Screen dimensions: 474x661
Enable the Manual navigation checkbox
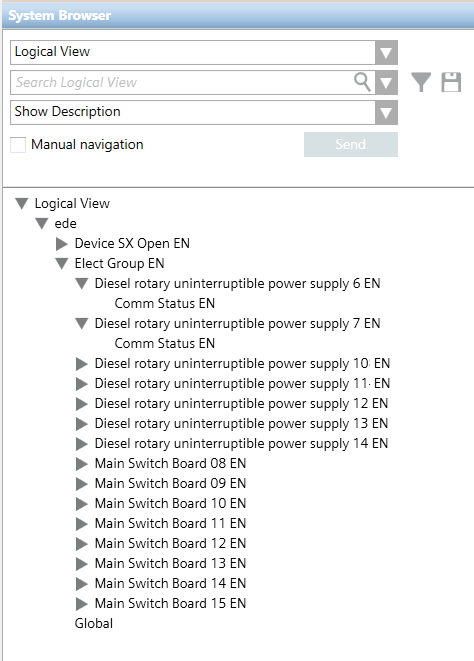(x=18, y=145)
